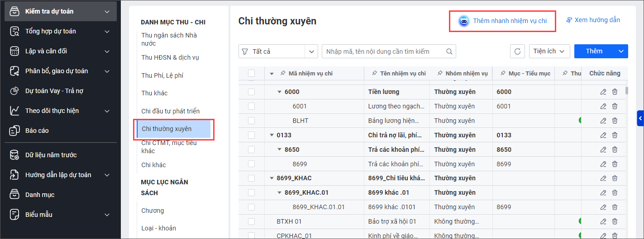The width and height of the screenshot is (644, 239).
Task: Open the Tiện ích dropdown
Action: (x=549, y=52)
